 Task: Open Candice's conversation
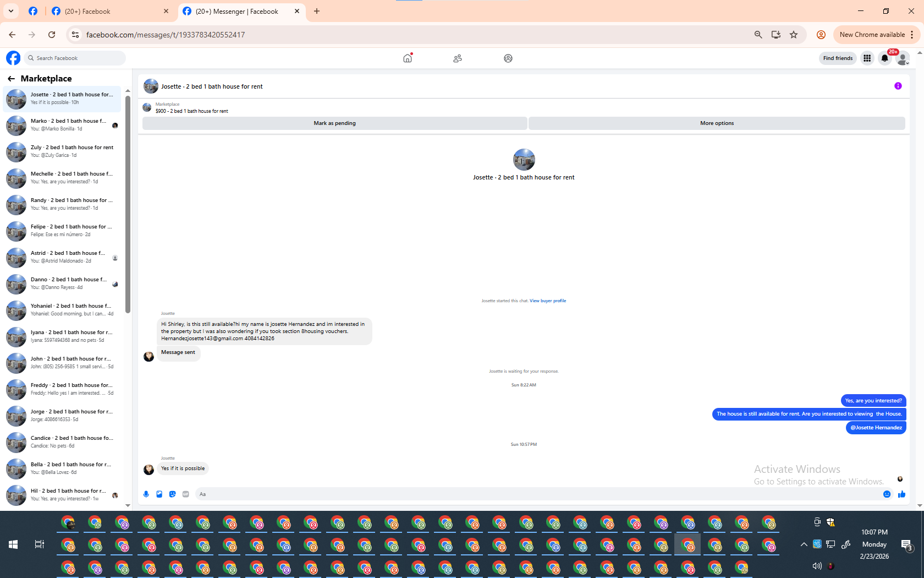click(x=62, y=442)
